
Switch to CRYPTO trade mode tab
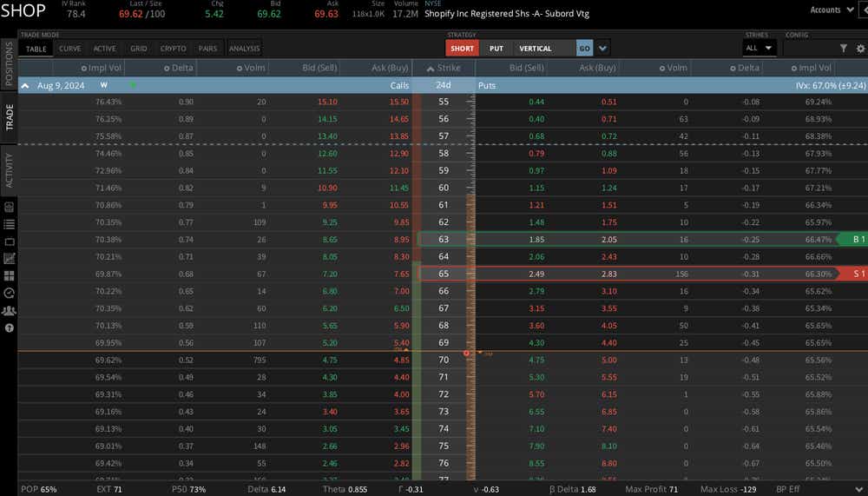pyautogui.click(x=174, y=49)
